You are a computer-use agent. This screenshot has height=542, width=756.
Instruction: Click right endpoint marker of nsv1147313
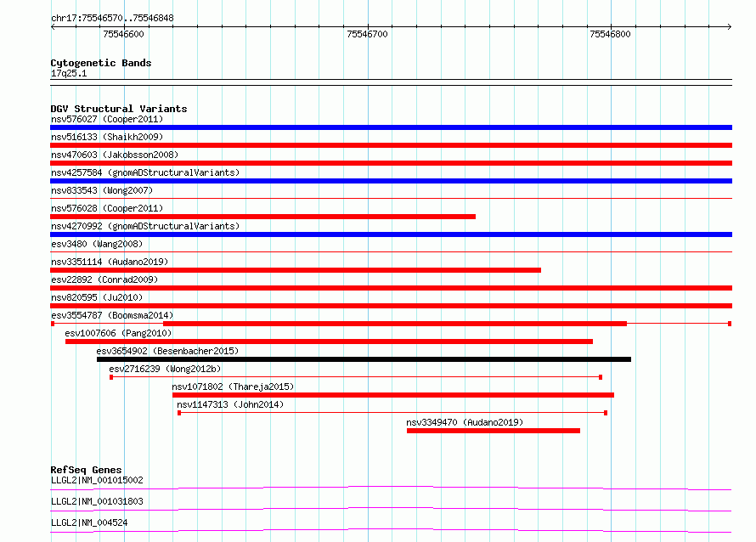tap(606, 413)
